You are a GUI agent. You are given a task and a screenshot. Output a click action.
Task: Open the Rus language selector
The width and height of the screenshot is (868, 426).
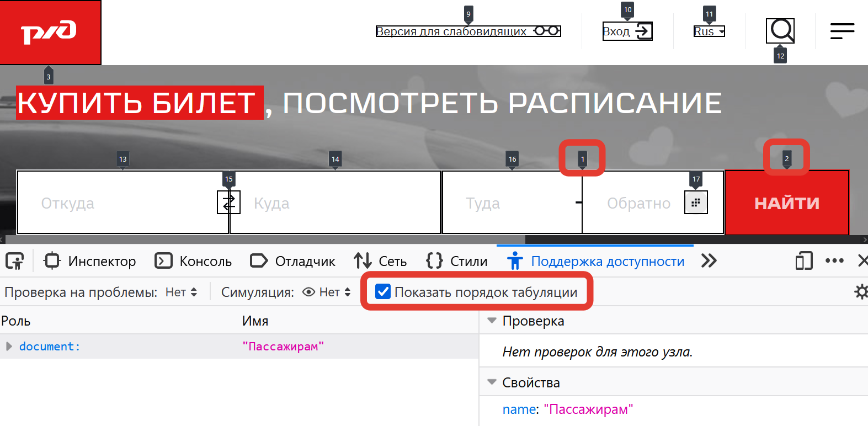[709, 31]
